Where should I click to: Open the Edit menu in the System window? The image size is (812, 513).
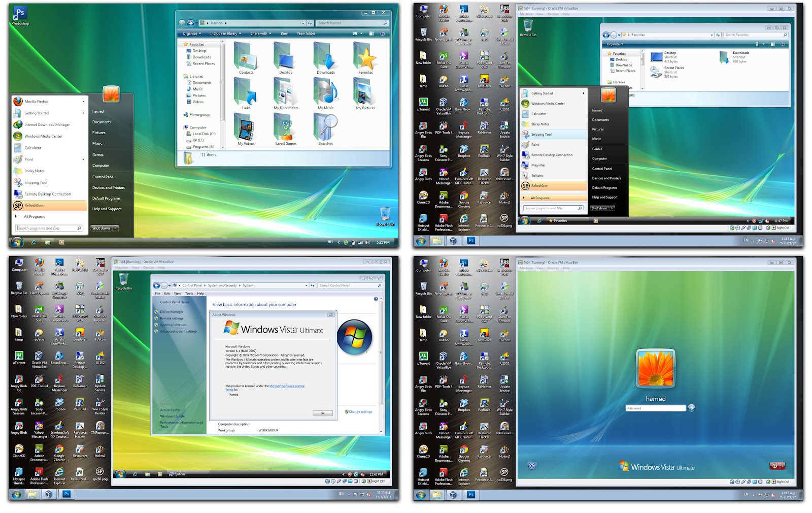(x=167, y=294)
